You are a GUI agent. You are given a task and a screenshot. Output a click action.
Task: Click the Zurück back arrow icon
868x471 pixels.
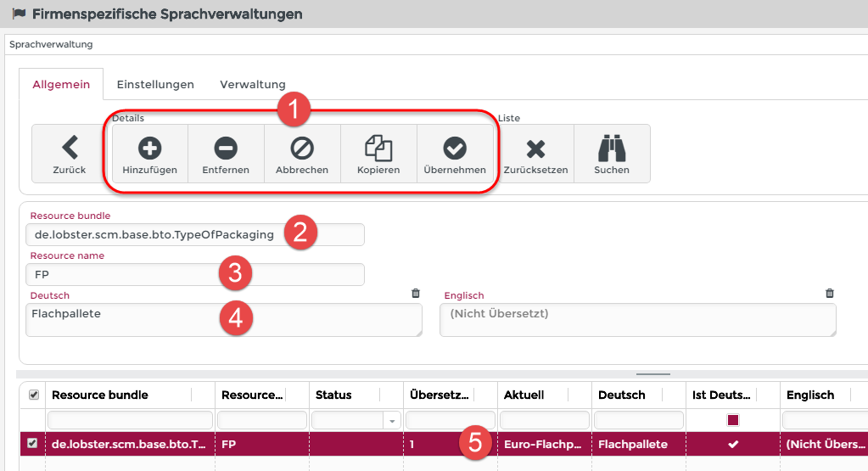tap(70, 148)
